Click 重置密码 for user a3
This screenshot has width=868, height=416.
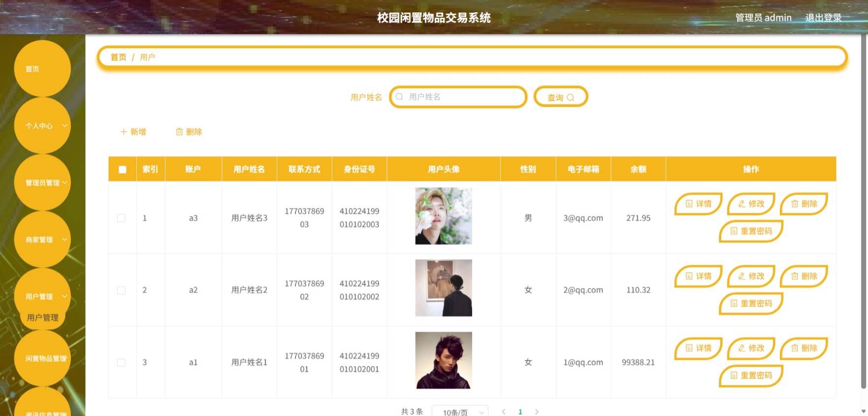(x=751, y=231)
